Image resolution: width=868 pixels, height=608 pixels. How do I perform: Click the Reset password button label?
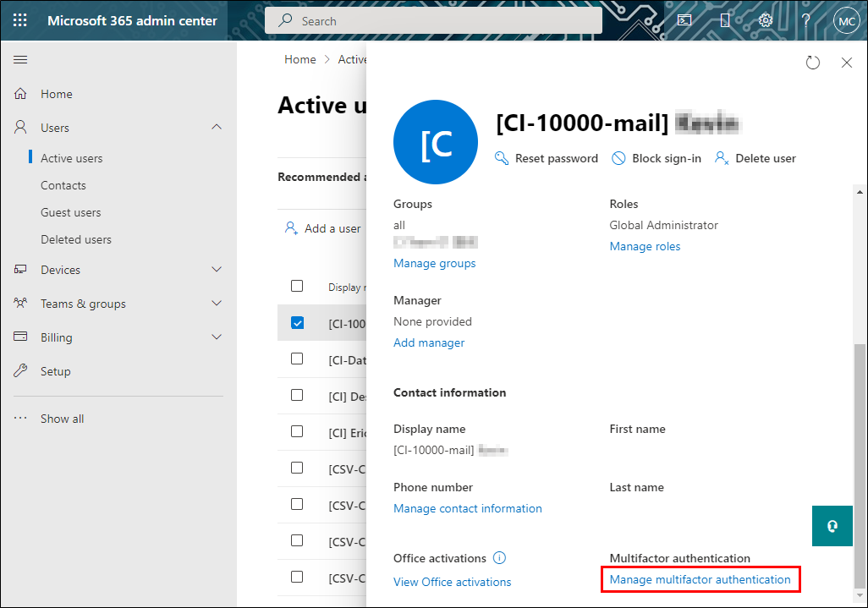[x=557, y=158]
